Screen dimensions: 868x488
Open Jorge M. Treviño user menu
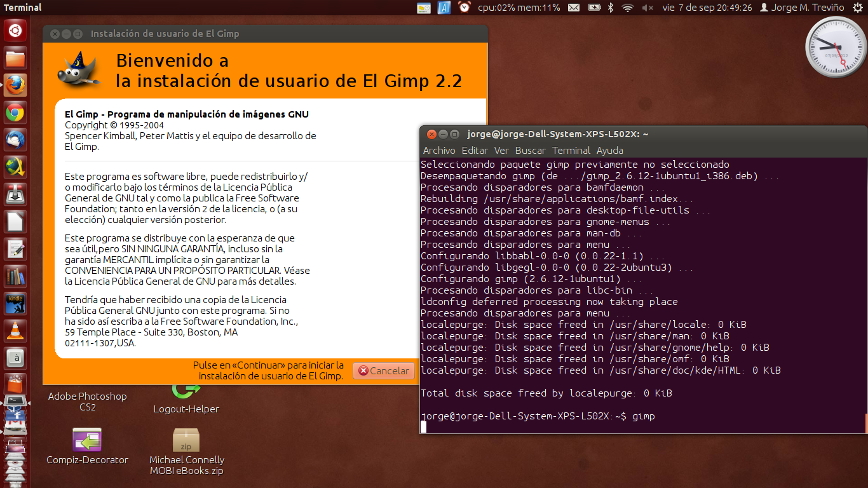click(x=802, y=8)
